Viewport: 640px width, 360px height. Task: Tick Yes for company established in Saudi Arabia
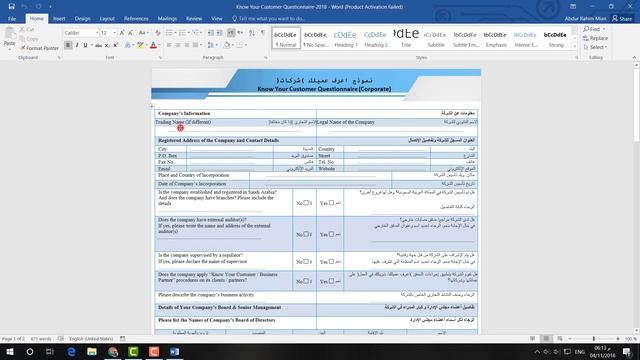pyautogui.click(x=331, y=202)
